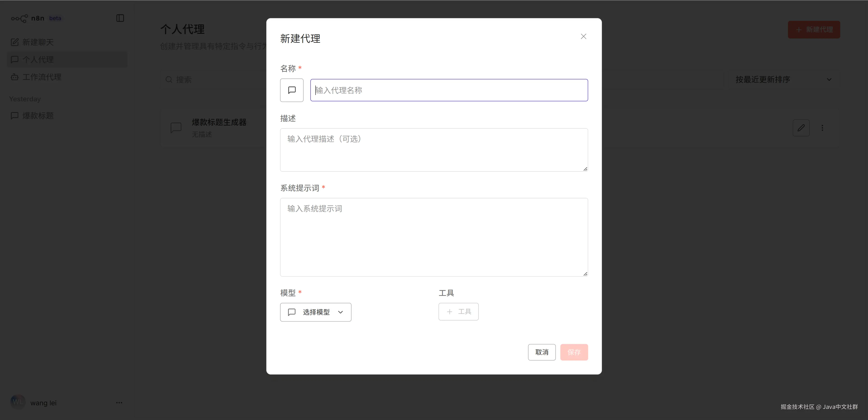Image resolution: width=868 pixels, height=420 pixels.
Task: Click into the 输入系统提示词 text area
Action: tap(434, 237)
